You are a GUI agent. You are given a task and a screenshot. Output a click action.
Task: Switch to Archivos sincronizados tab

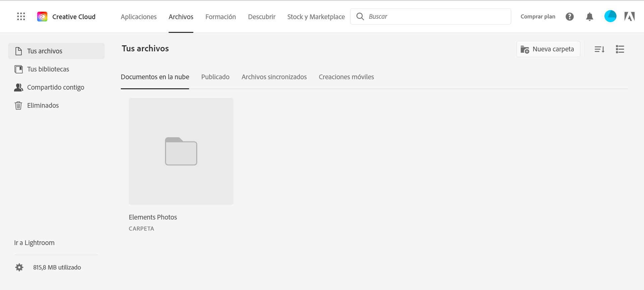[x=274, y=77]
